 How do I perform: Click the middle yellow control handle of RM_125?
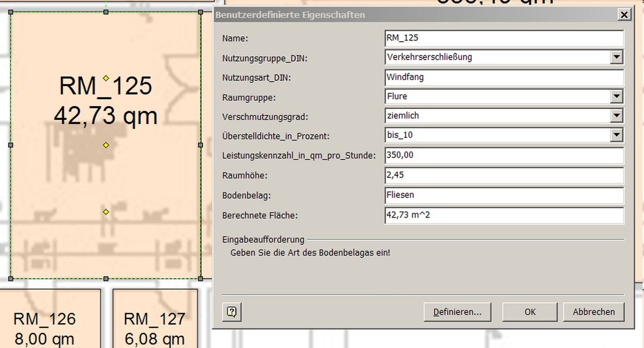pos(106,145)
